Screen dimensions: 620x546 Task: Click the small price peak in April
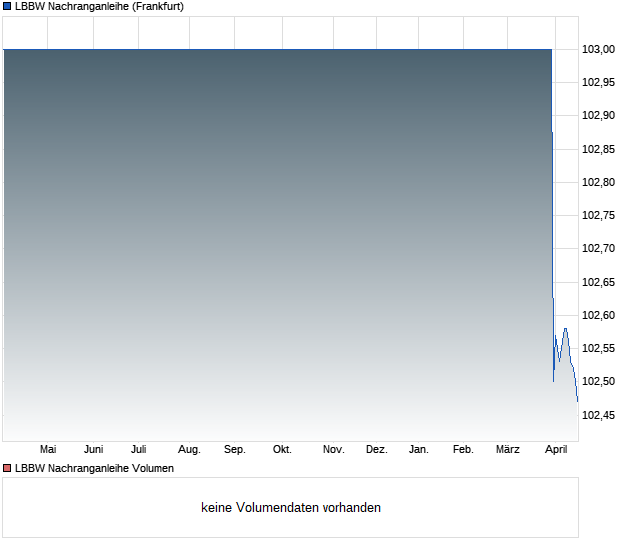point(566,329)
